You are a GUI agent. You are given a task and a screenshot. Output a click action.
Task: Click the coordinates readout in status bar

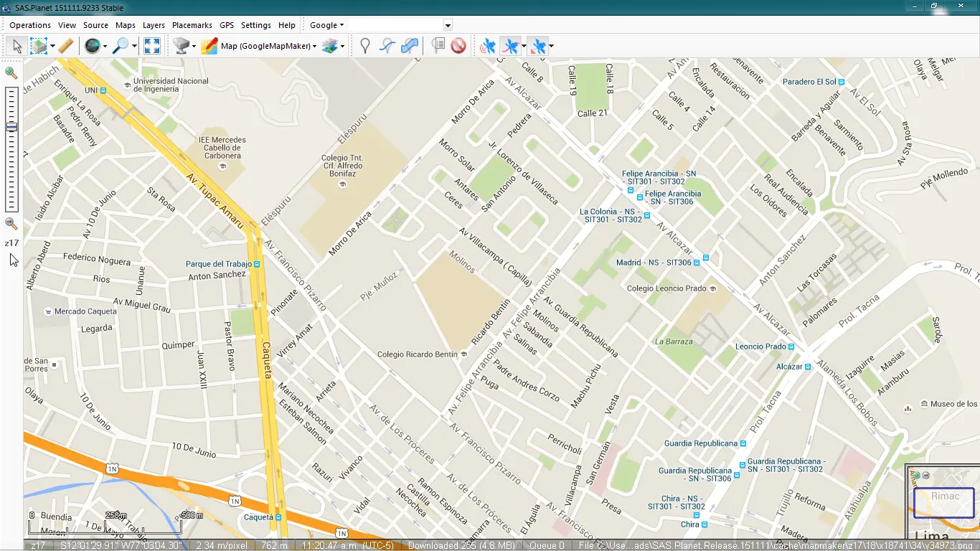(x=121, y=545)
